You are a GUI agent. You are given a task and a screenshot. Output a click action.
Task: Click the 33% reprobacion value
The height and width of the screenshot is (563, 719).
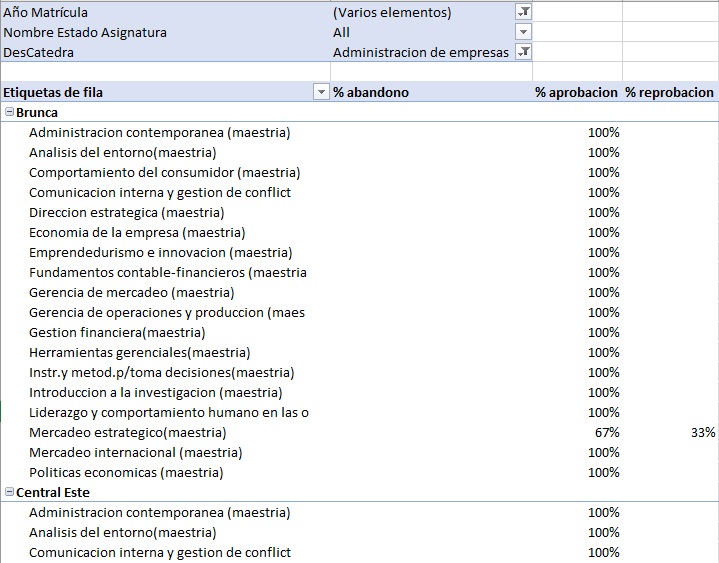702,432
